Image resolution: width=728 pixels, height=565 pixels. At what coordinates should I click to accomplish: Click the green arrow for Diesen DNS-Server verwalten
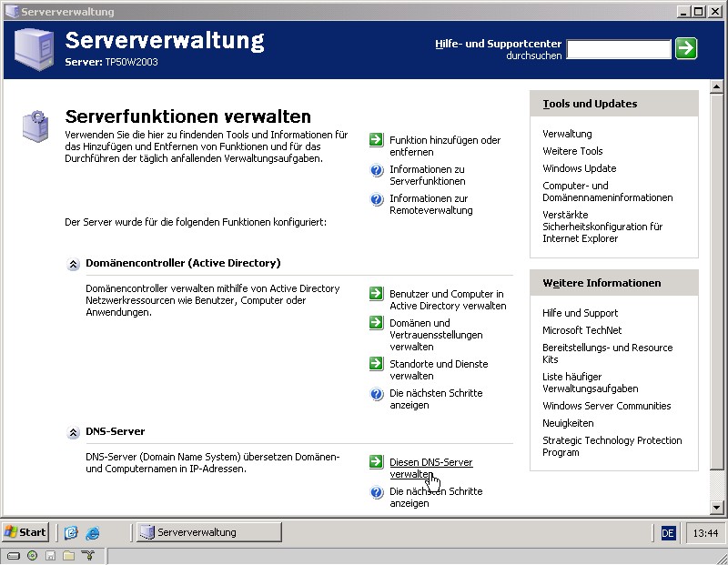[x=376, y=461]
